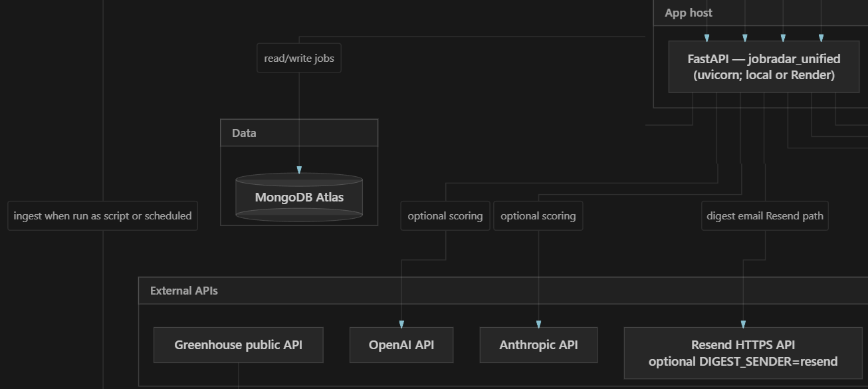Click the 'ingest when run as script or scheduled' label
868x389 pixels.
point(102,215)
